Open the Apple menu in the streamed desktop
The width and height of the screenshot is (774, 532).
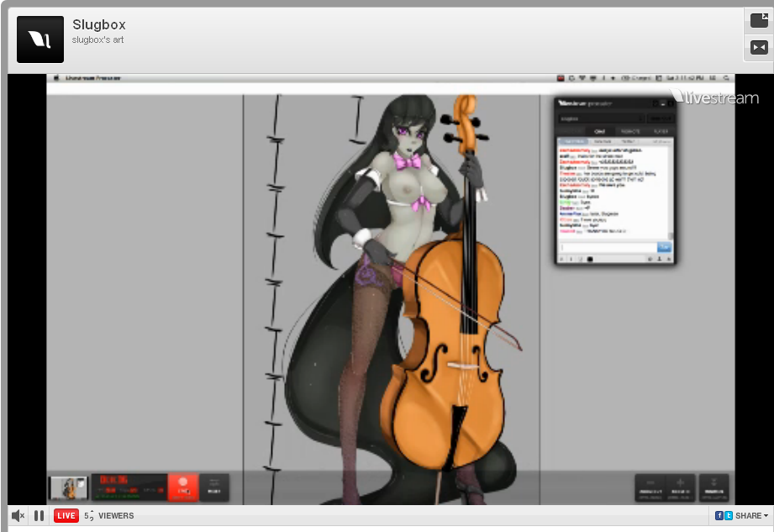[x=55, y=78]
